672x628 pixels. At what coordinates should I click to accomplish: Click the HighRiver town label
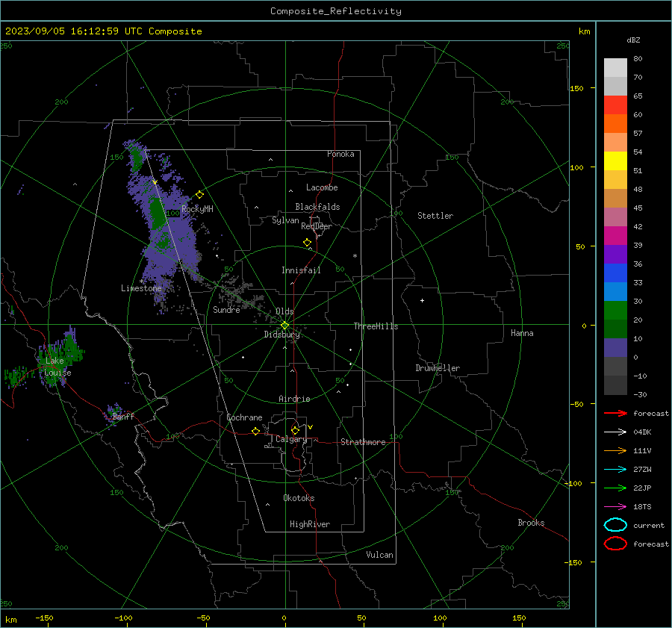click(310, 524)
